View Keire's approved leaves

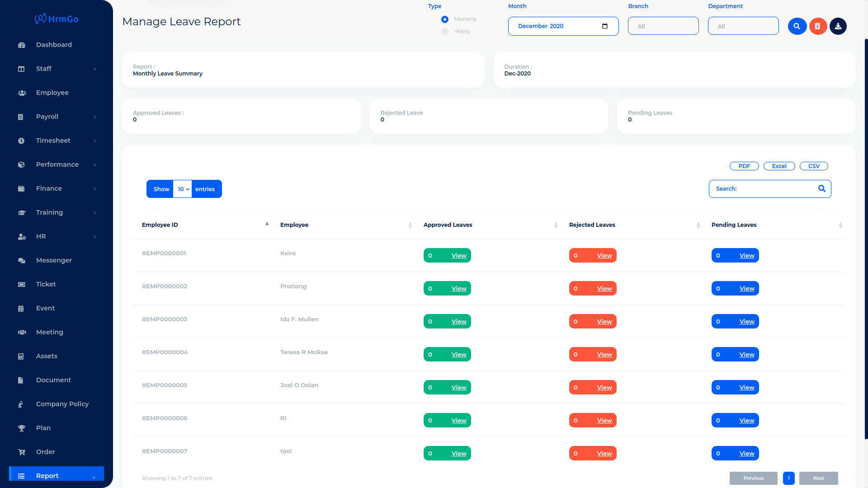[x=458, y=256]
